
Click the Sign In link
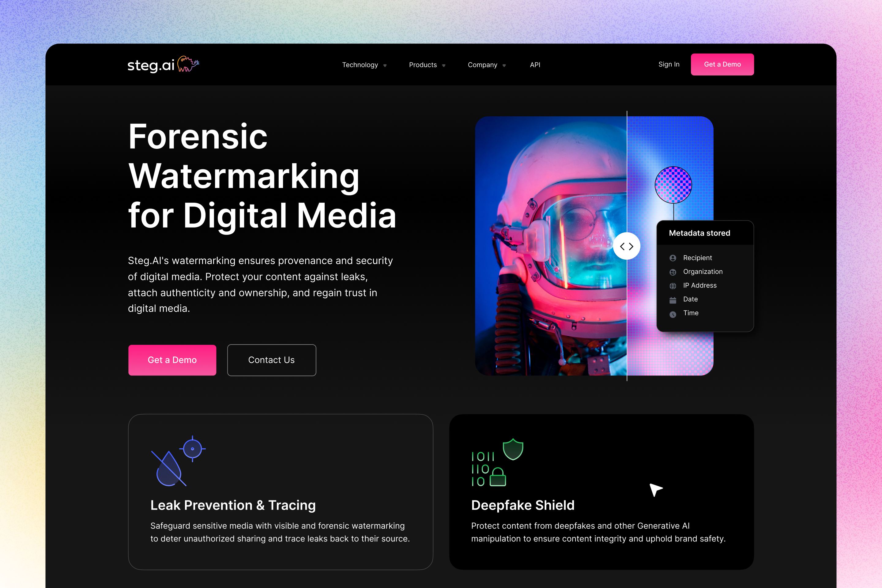pyautogui.click(x=669, y=65)
